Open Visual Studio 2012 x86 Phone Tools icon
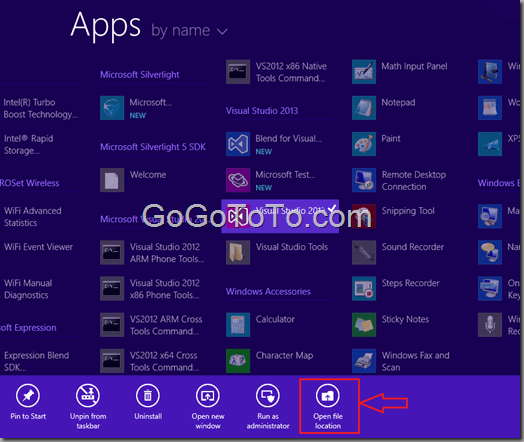524x442 pixels. point(112,289)
